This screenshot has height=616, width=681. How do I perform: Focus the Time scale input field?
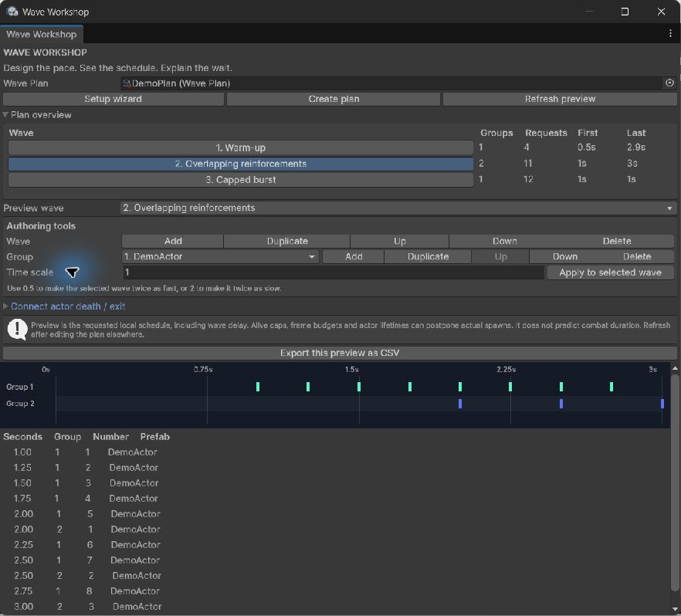(x=333, y=272)
